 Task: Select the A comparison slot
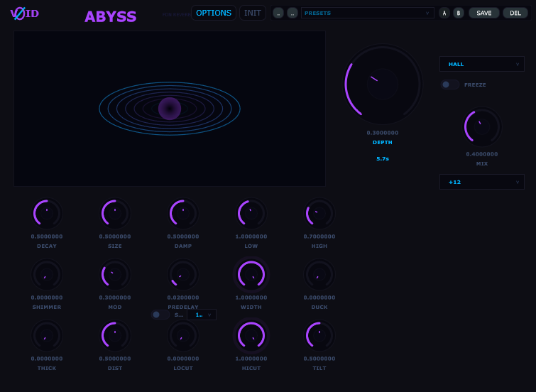[x=444, y=13]
